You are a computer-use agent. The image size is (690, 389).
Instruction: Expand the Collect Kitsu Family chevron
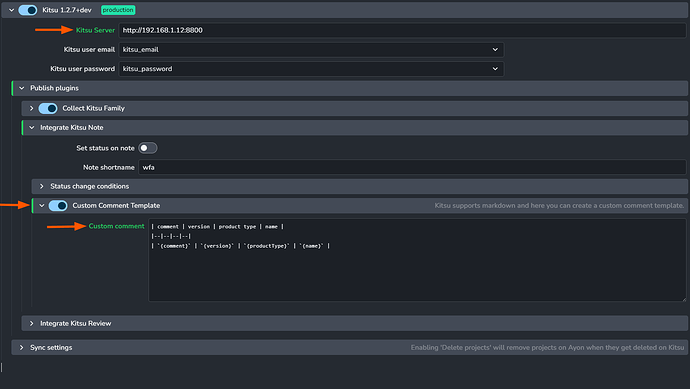[31, 108]
